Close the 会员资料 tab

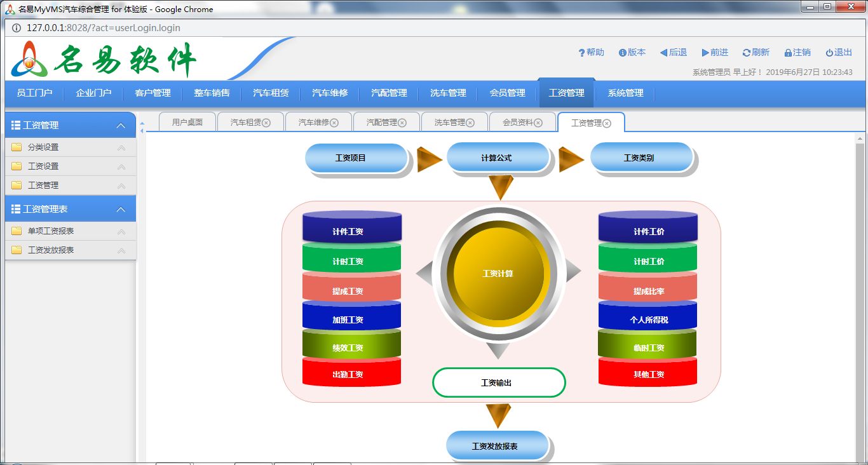tap(538, 123)
